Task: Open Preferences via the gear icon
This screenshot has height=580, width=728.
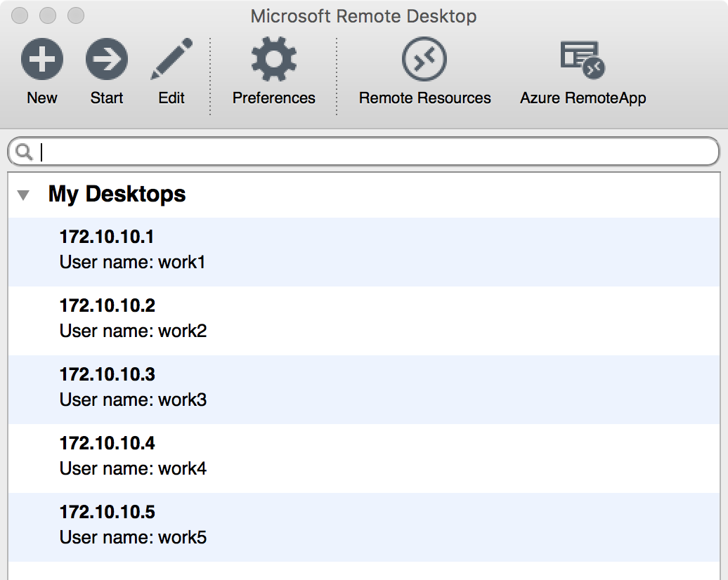Action: click(x=273, y=59)
